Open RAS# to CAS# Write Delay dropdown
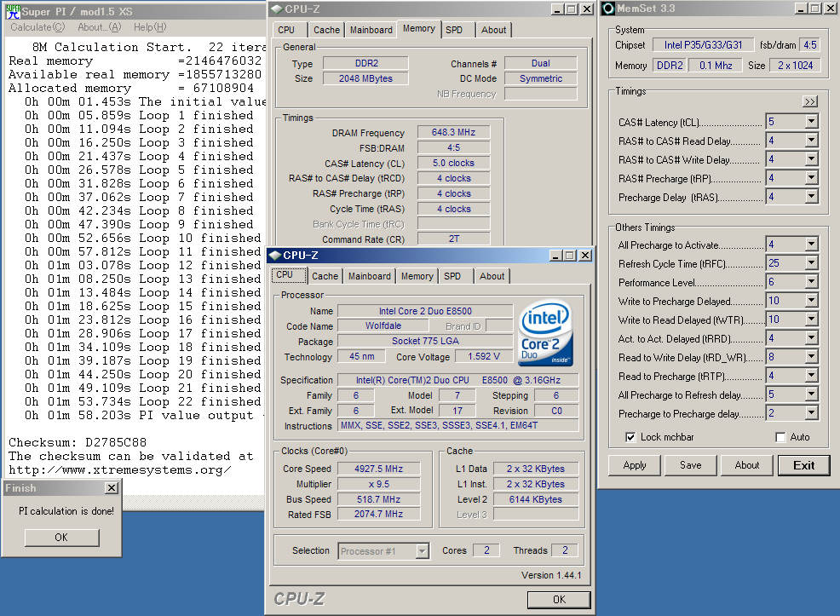The height and width of the screenshot is (616, 840). click(812, 159)
